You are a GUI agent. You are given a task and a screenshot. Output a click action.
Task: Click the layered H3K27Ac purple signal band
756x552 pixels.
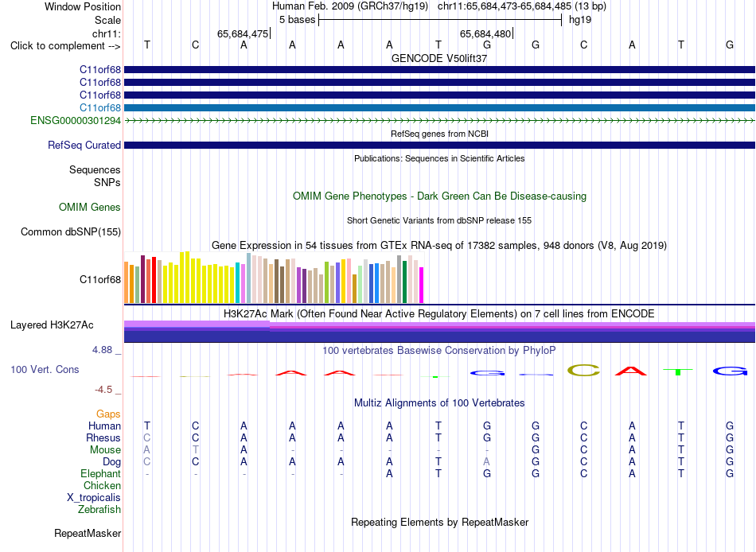point(439,332)
